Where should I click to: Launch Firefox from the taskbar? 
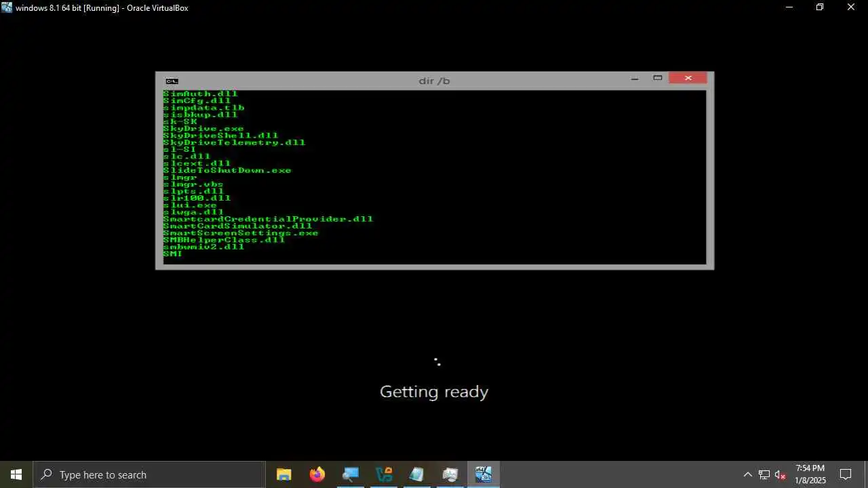tap(317, 474)
